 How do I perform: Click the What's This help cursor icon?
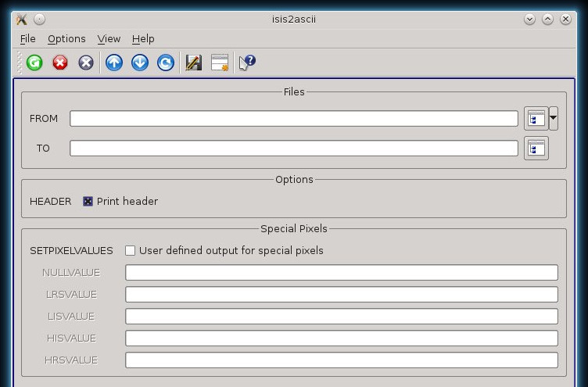[x=247, y=63]
